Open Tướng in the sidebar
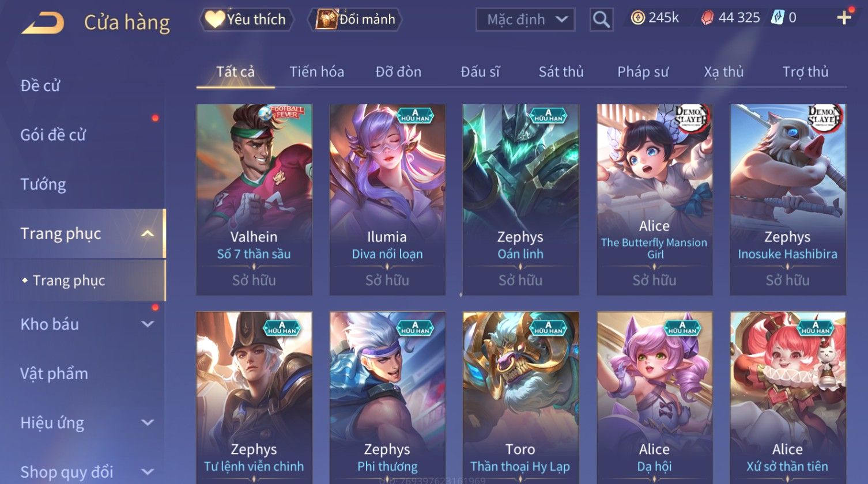This screenshot has height=484, width=868. tap(43, 184)
